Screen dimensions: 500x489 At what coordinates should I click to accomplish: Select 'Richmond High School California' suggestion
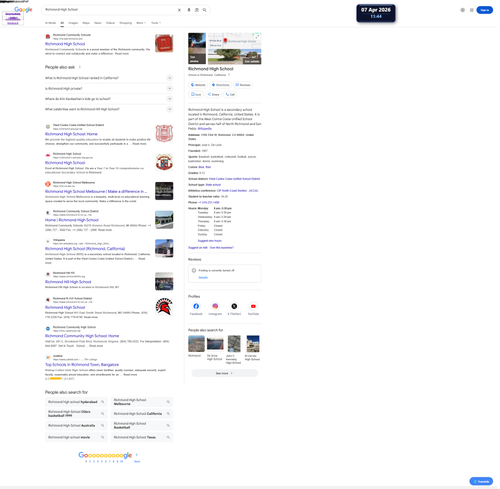[x=142, y=414]
